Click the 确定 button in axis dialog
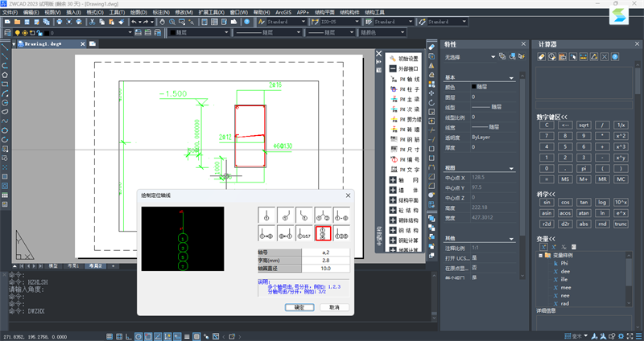 point(299,307)
